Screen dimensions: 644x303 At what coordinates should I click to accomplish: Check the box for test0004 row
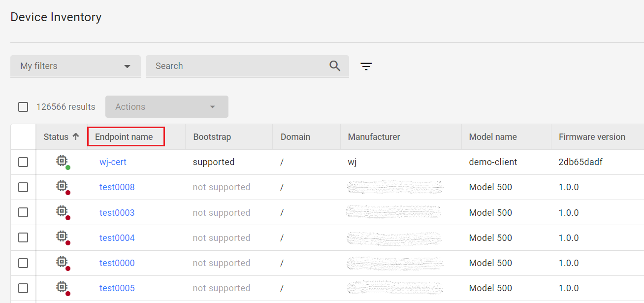pos(23,237)
